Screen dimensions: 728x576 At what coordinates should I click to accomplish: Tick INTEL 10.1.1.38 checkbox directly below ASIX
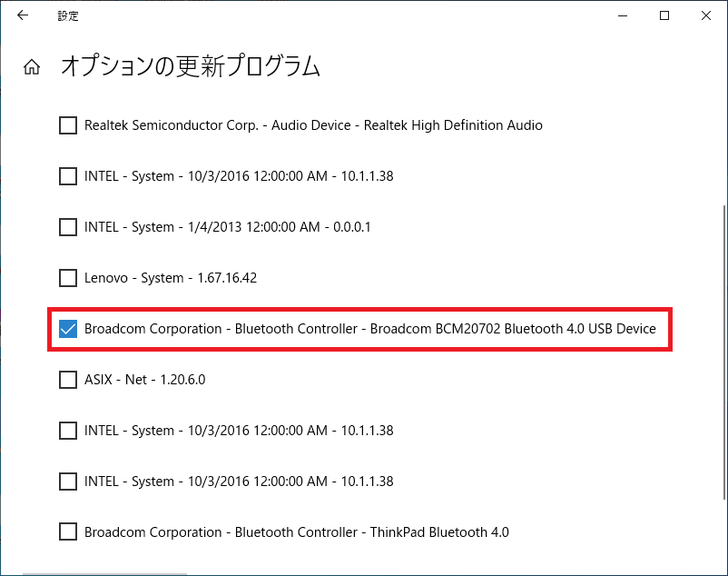tap(68, 431)
